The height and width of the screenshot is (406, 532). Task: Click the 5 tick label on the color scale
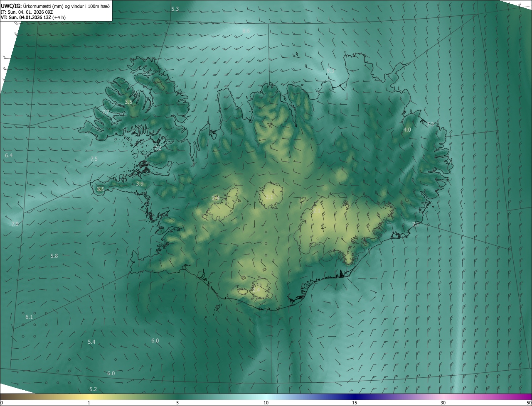(x=177, y=403)
